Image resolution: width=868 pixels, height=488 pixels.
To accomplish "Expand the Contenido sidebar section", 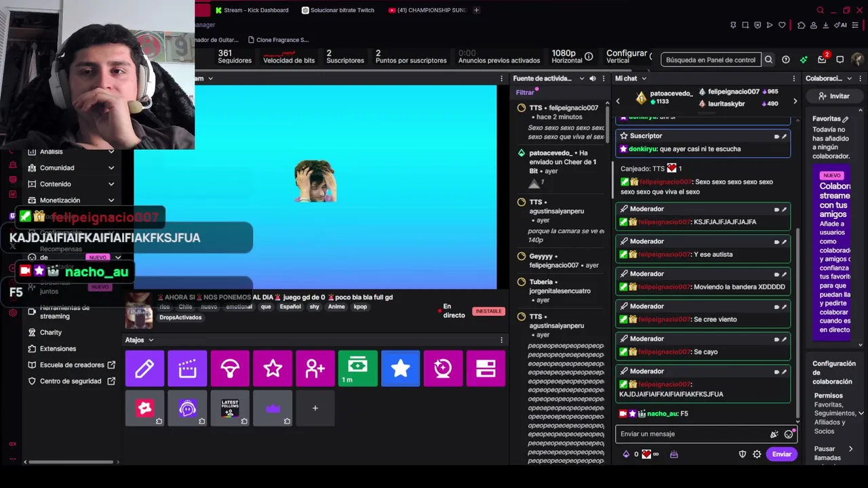I will [71, 184].
